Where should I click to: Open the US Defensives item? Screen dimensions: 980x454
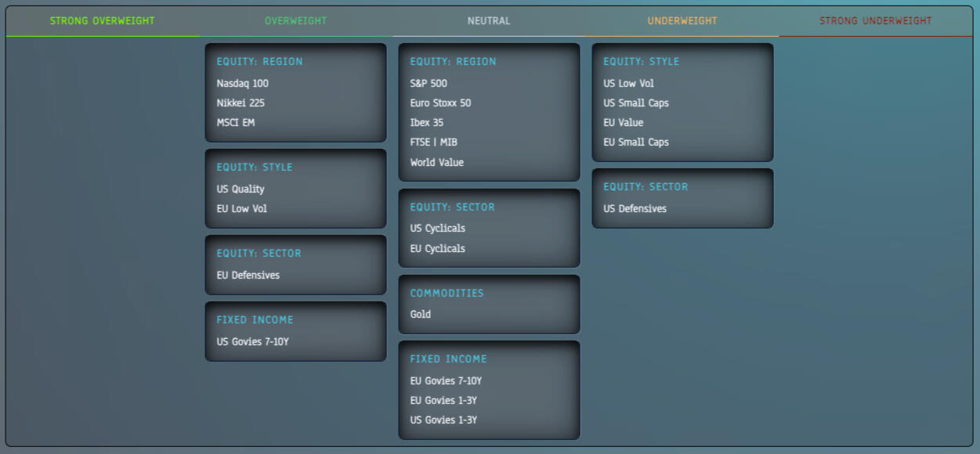coord(635,209)
